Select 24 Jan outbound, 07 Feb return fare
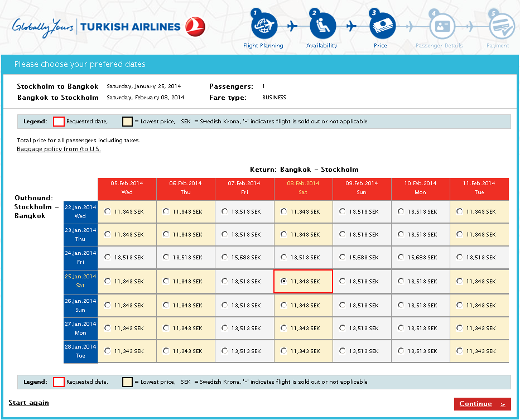520x420 pixels. pos(225,257)
